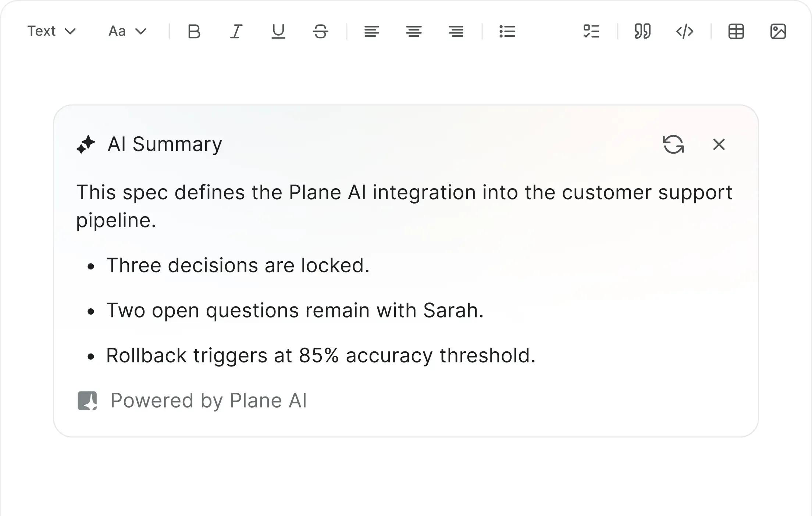Toggle underline formatting
This screenshot has width=812, height=516.
pos(278,32)
